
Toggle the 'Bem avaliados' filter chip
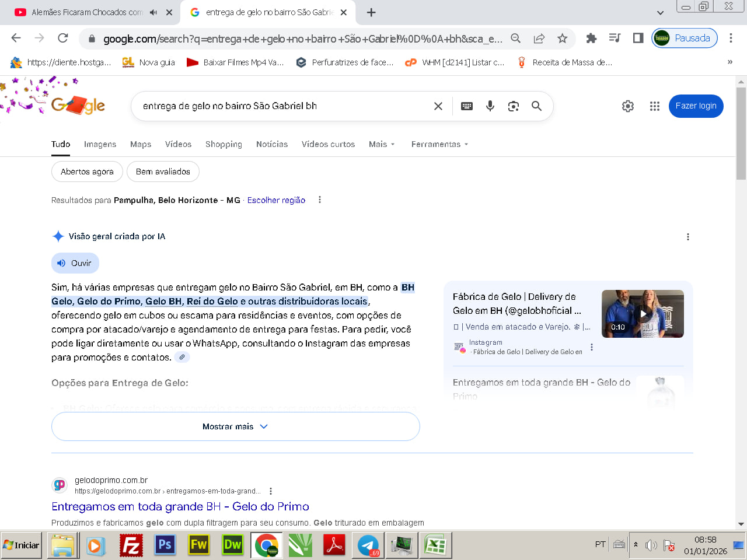tap(163, 171)
